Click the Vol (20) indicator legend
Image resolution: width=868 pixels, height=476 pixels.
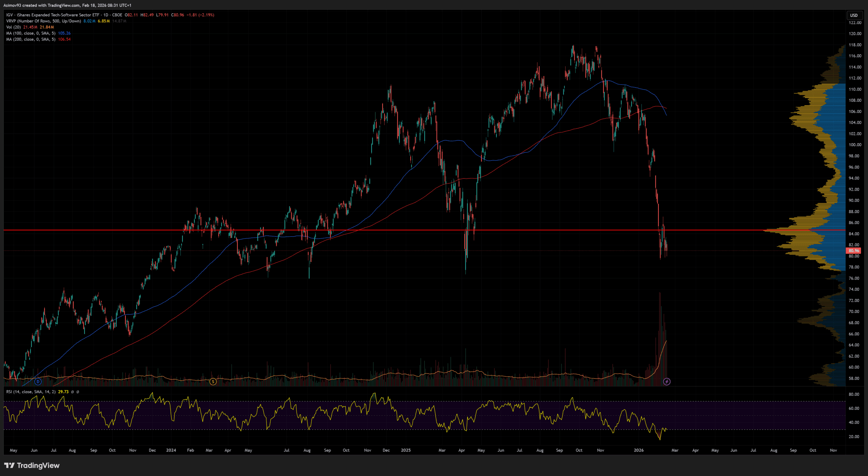[x=14, y=27]
